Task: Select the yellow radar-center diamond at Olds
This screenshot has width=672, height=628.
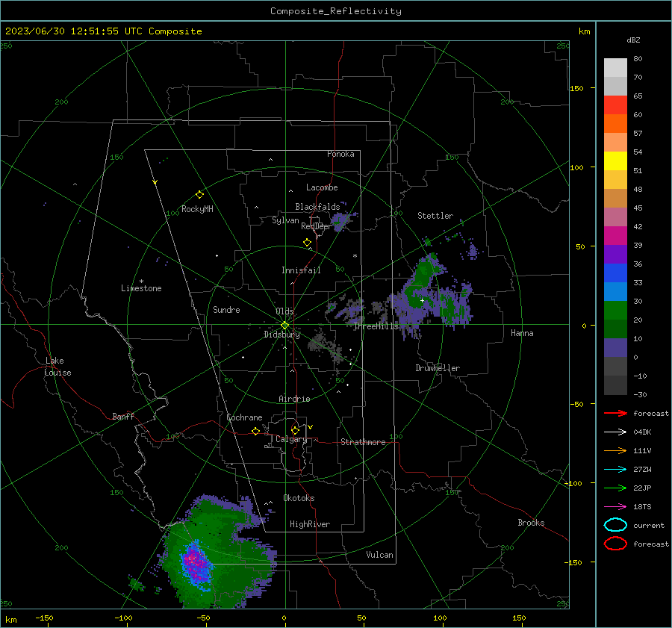Action: point(284,325)
